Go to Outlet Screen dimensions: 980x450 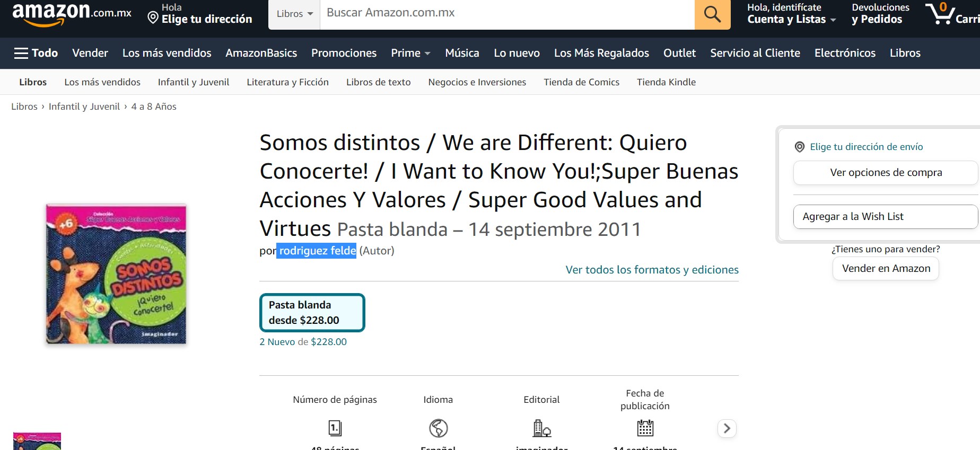pyautogui.click(x=679, y=53)
